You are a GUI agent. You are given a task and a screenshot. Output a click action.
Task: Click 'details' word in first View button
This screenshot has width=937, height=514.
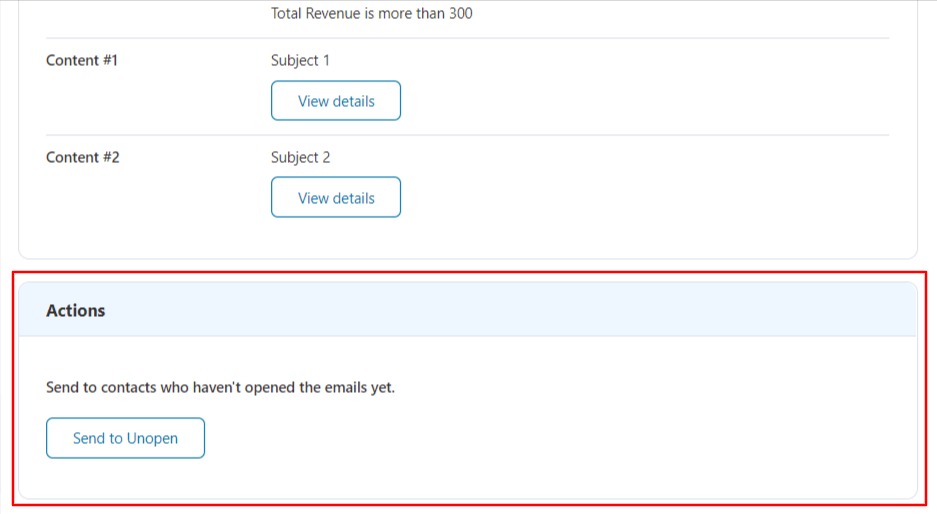pyautogui.click(x=353, y=101)
